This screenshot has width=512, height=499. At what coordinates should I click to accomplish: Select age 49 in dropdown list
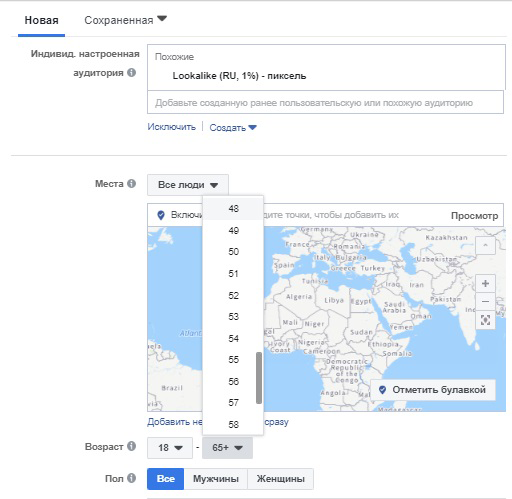233,230
